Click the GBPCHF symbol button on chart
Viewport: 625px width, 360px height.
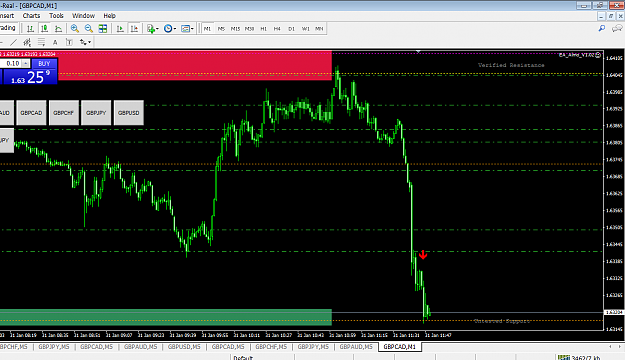[64, 113]
